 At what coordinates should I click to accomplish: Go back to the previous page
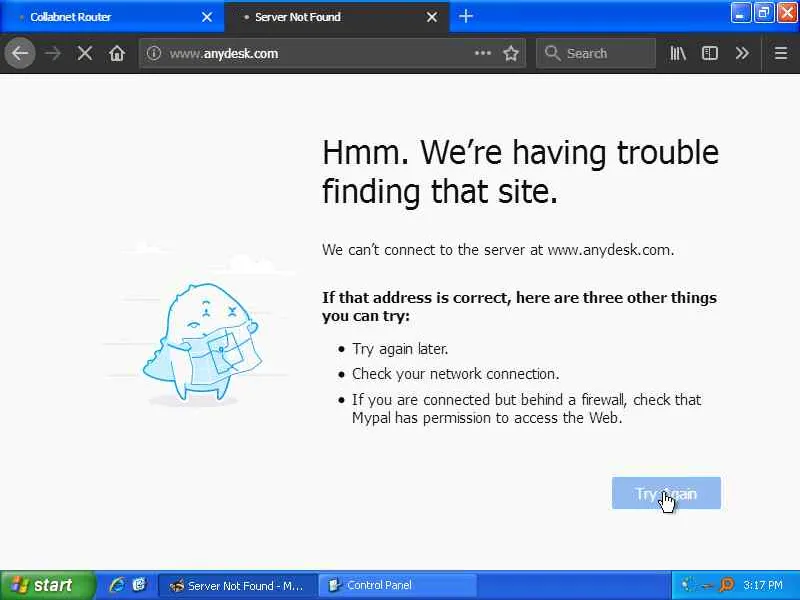point(20,53)
